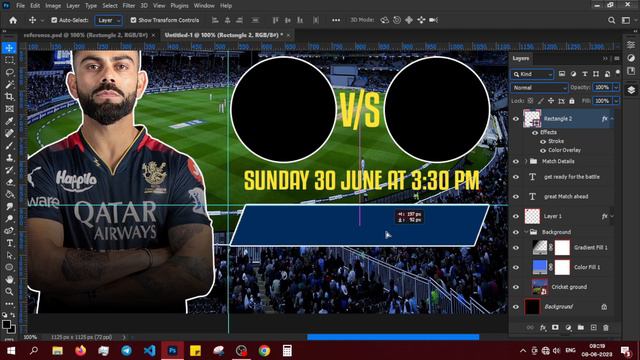Select the Path Selection tool

[x=9, y=256]
